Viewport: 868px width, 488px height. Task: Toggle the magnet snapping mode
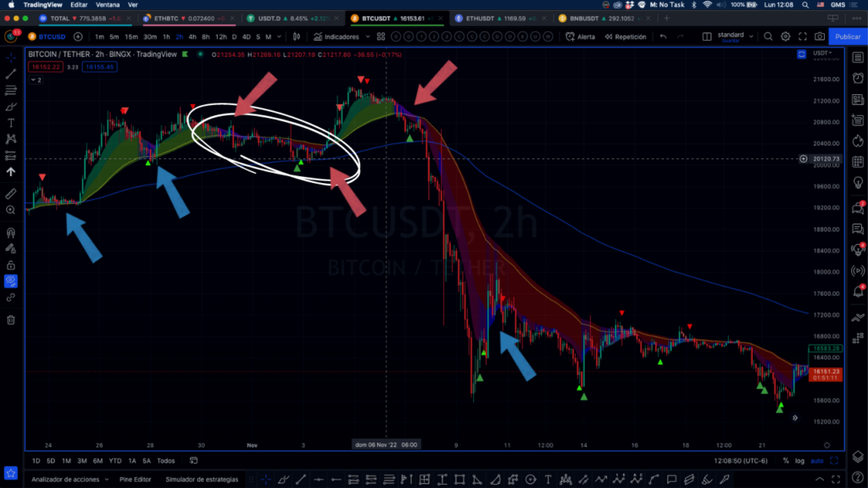[10, 232]
